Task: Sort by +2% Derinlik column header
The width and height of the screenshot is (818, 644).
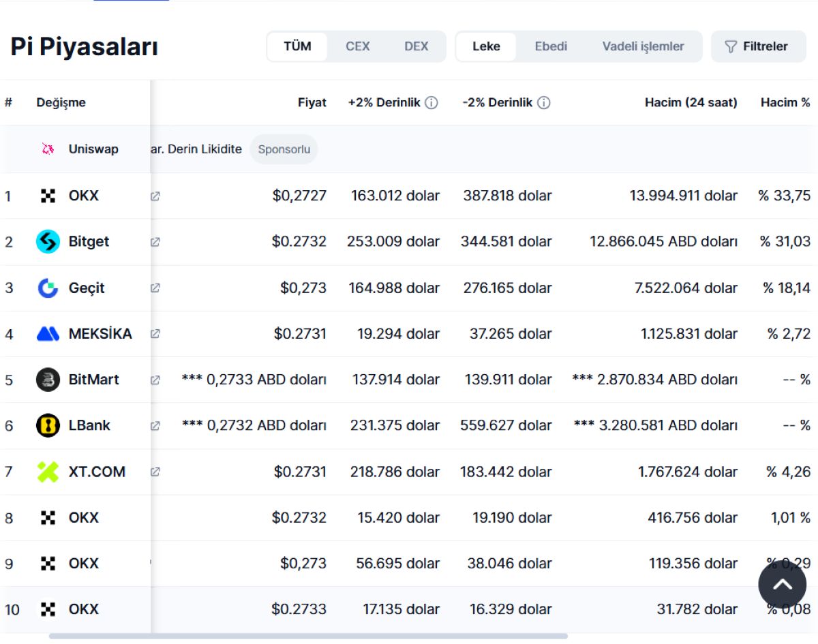Action: (384, 103)
